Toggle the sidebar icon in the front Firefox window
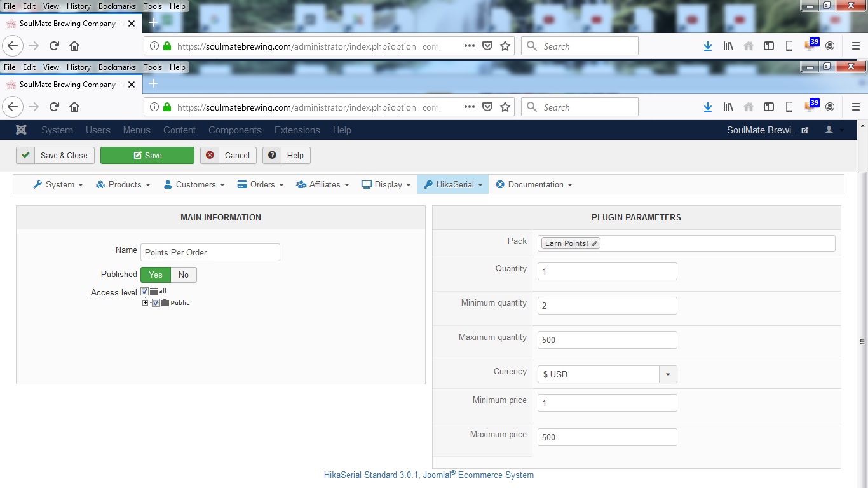The width and height of the screenshot is (868, 488). click(x=769, y=107)
